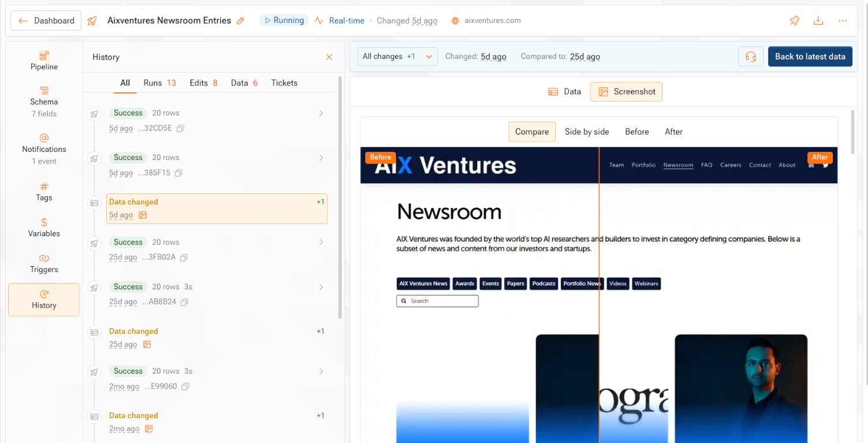
Task: Open screenshot icon of 25d ago data change
Action: [x=147, y=344]
